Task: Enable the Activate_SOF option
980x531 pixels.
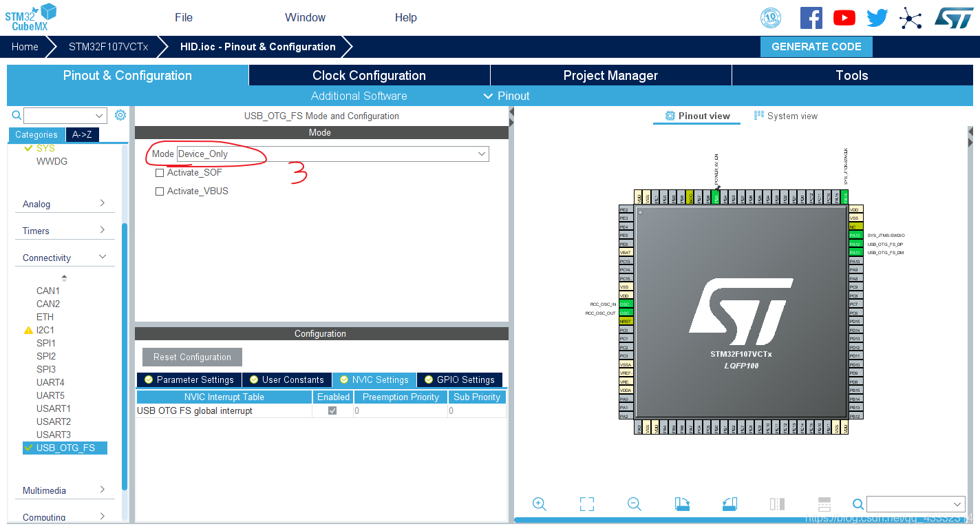Action: [x=160, y=172]
